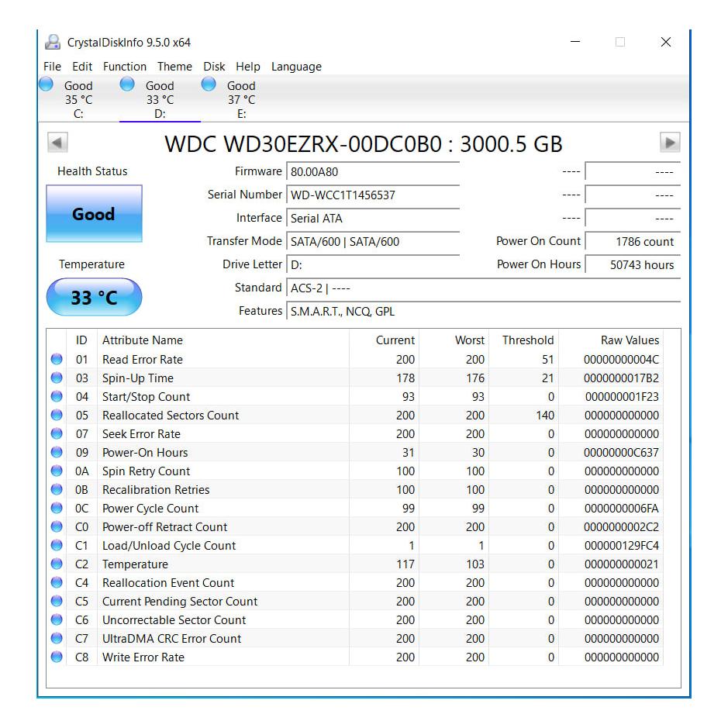Click the Raw Values column header

pyautogui.click(x=630, y=340)
